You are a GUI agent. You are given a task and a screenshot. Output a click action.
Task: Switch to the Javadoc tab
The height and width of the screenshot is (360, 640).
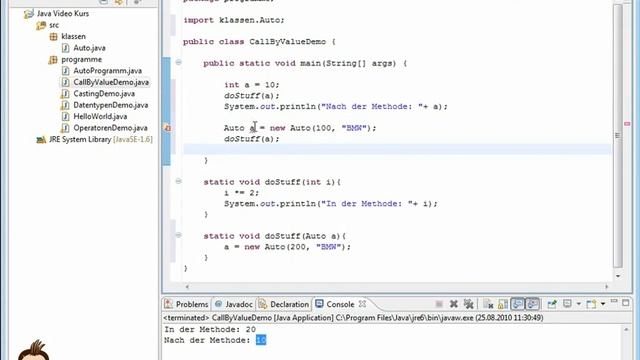tap(234, 304)
